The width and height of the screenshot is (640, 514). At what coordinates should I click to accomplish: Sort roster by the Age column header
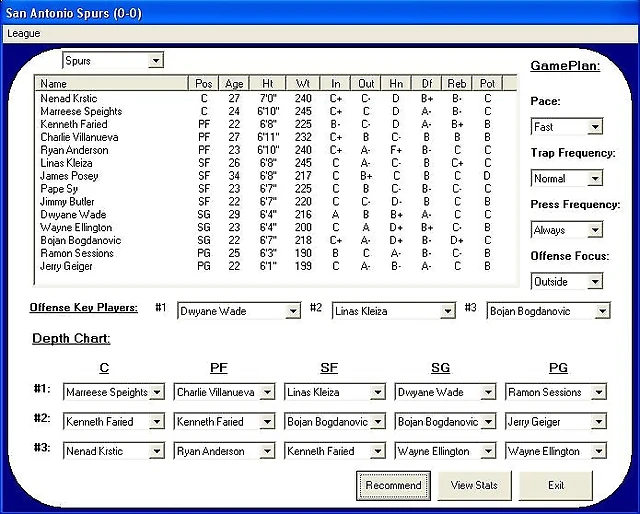tap(234, 83)
